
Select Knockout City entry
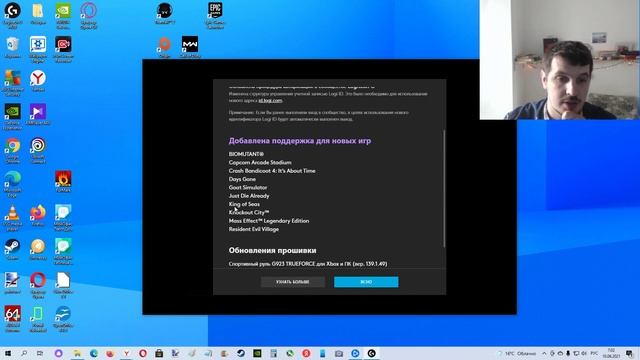[249, 213]
